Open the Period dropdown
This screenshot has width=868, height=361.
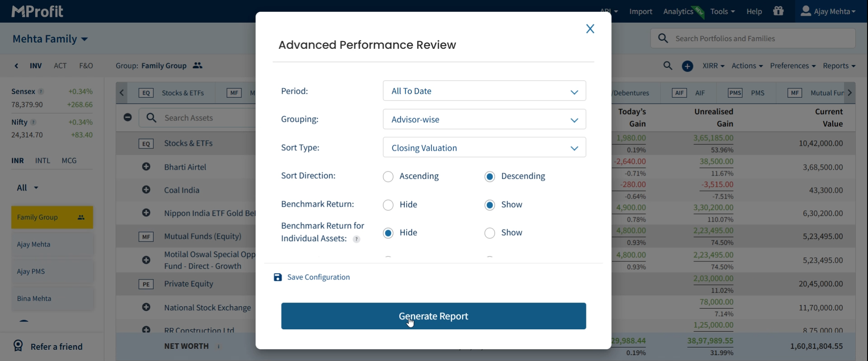coord(484,91)
